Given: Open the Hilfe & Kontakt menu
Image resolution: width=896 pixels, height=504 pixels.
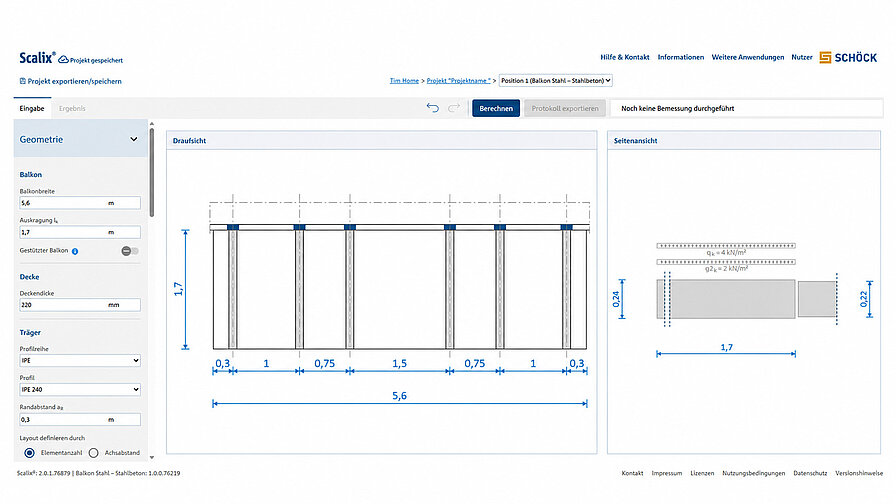Looking at the screenshot, I should pyautogui.click(x=625, y=57).
